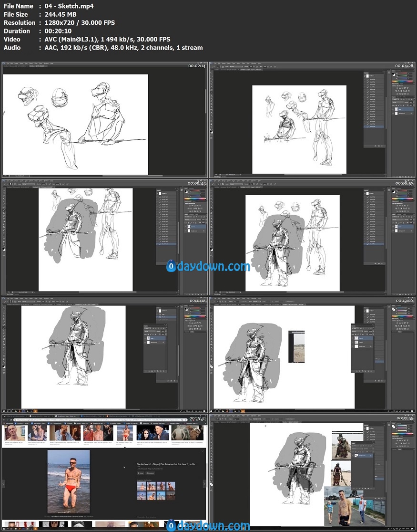Open brush preset picker in 00:04:28 options bar
The width and height of the screenshot is (417, 532).
(218, 66)
